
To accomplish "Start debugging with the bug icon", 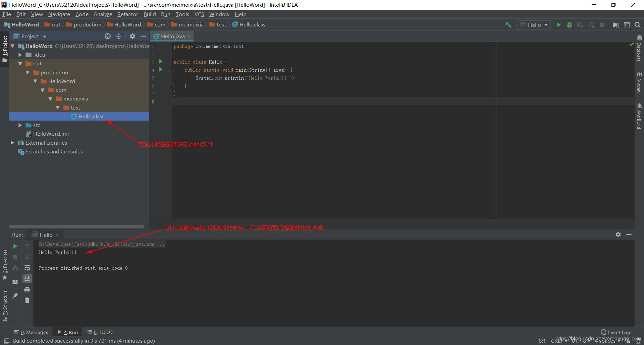I will click(x=570, y=25).
